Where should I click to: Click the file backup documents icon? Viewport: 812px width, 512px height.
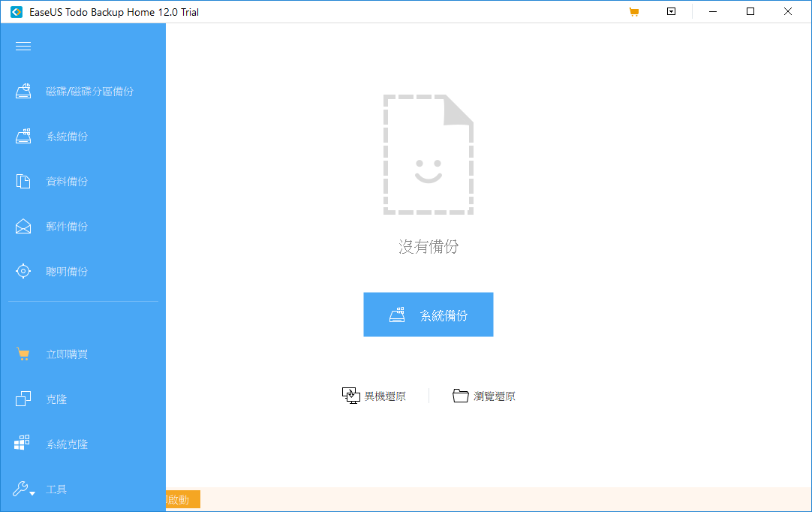23,182
